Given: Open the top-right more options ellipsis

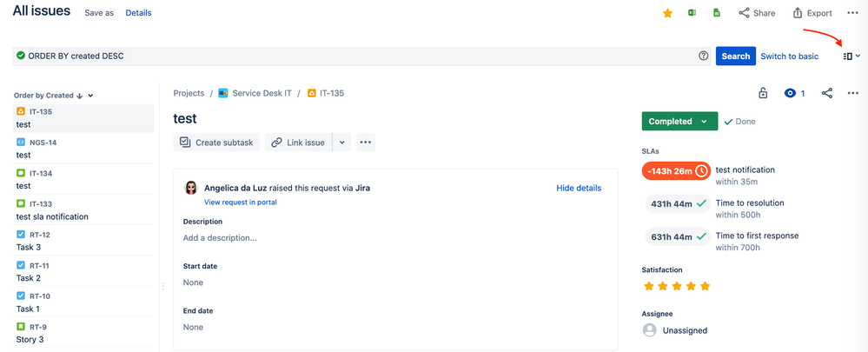Looking at the screenshot, I should pyautogui.click(x=852, y=13).
